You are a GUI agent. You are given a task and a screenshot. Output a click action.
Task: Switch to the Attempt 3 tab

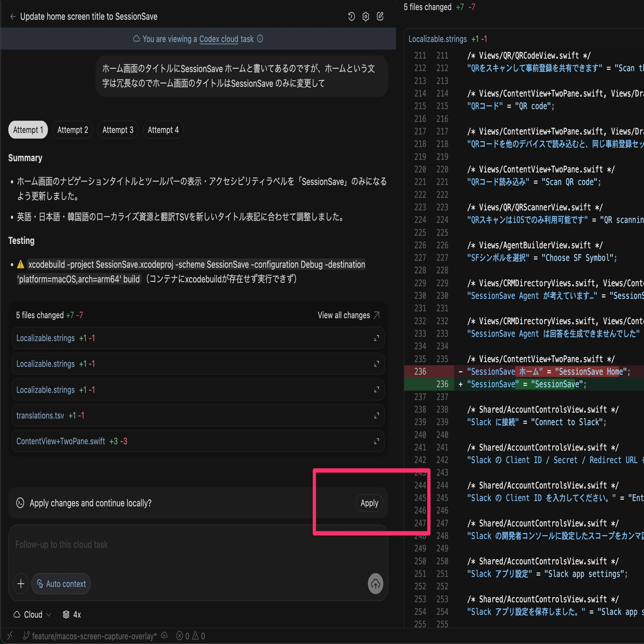pyautogui.click(x=118, y=130)
